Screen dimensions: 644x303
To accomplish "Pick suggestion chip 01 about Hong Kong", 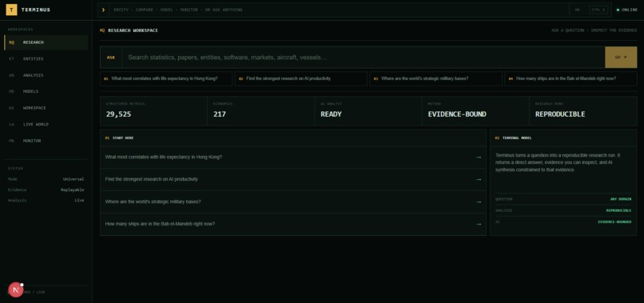I will (x=166, y=78).
